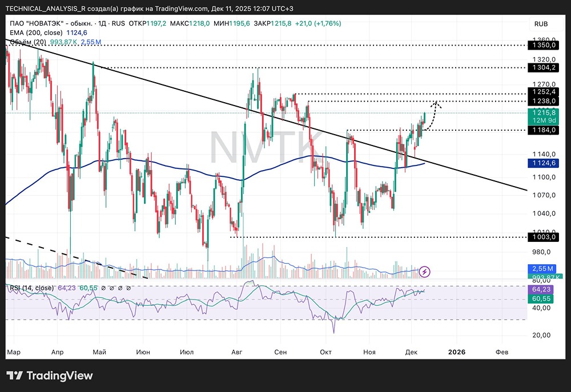Image resolution: width=571 pixels, height=392 pixels.
Task: Click the dashed curved projection arrow head
Action: point(436,103)
